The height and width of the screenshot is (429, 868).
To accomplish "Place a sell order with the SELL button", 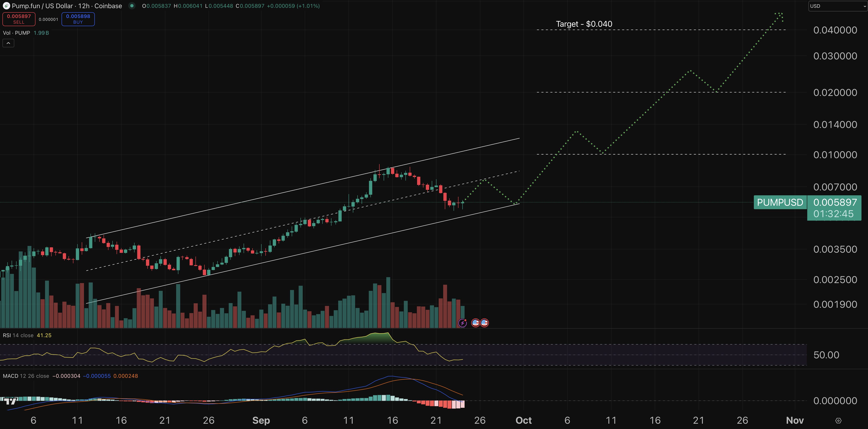I will 19,19.
